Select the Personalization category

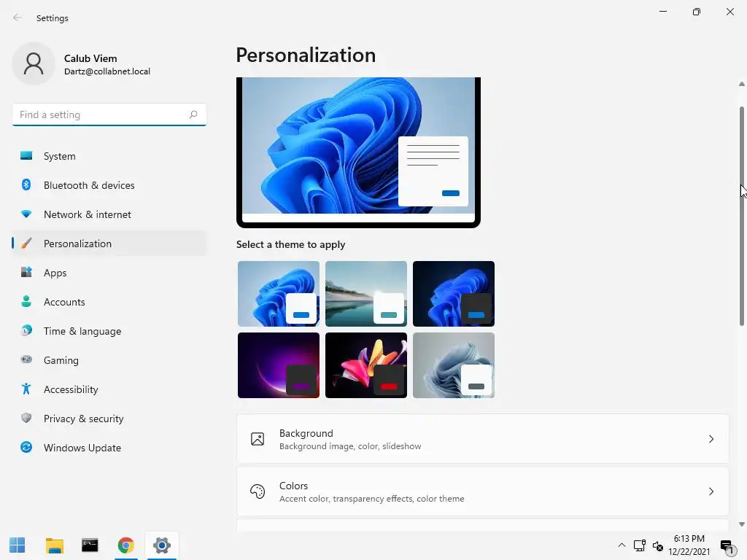[109, 244]
